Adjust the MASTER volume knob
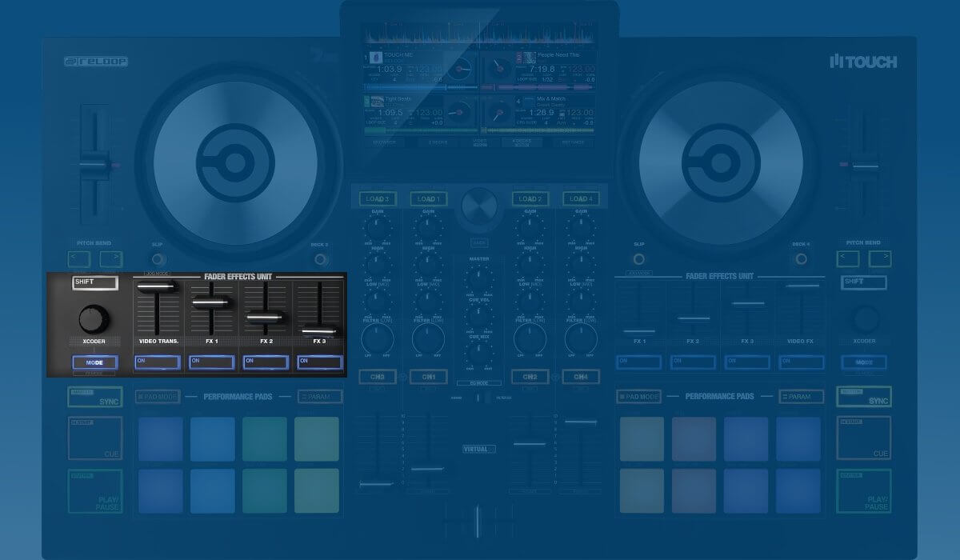 coord(478,278)
